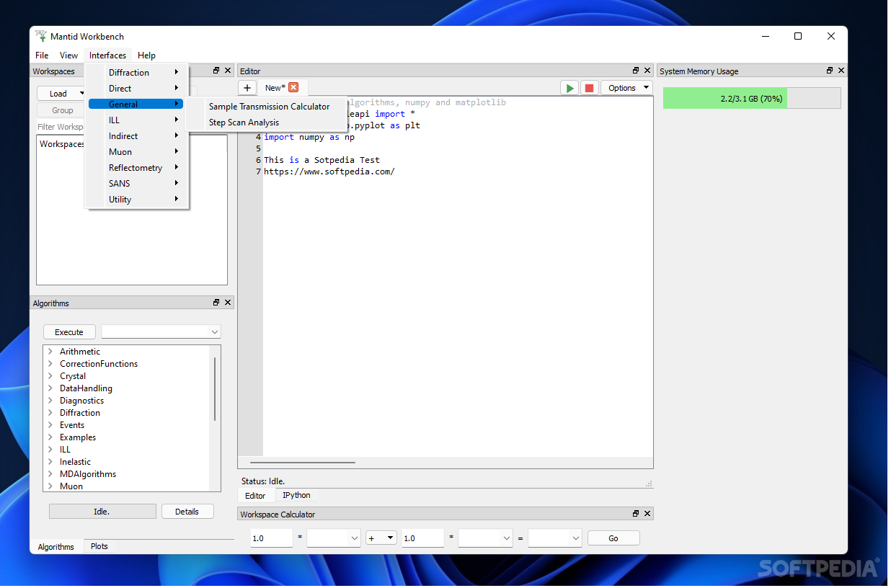Image resolution: width=891 pixels, height=588 pixels.
Task: Click the Execute button
Action: click(x=69, y=332)
